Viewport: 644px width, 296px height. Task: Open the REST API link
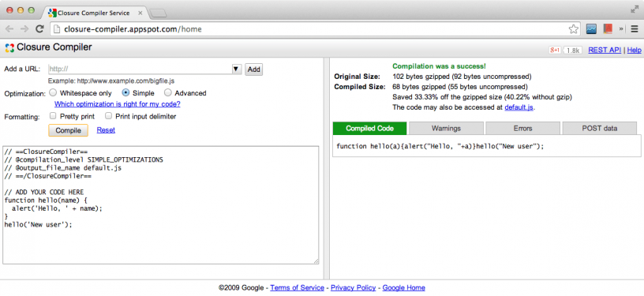[605, 50]
